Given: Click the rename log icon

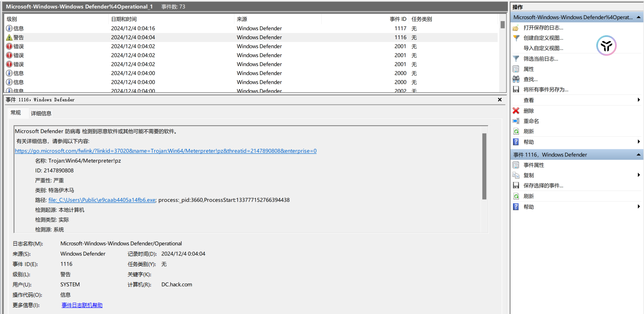Looking at the screenshot, I should tap(516, 121).
